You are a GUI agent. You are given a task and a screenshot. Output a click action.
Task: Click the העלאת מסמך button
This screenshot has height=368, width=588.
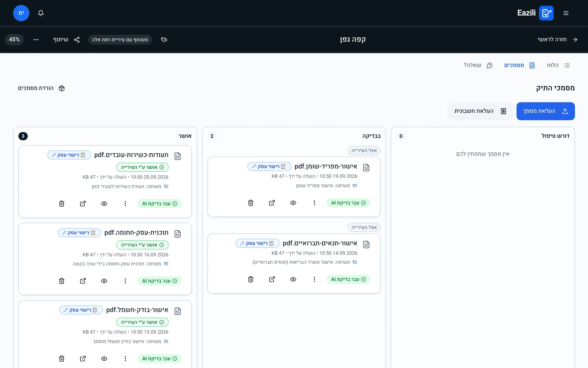point(545,111)
